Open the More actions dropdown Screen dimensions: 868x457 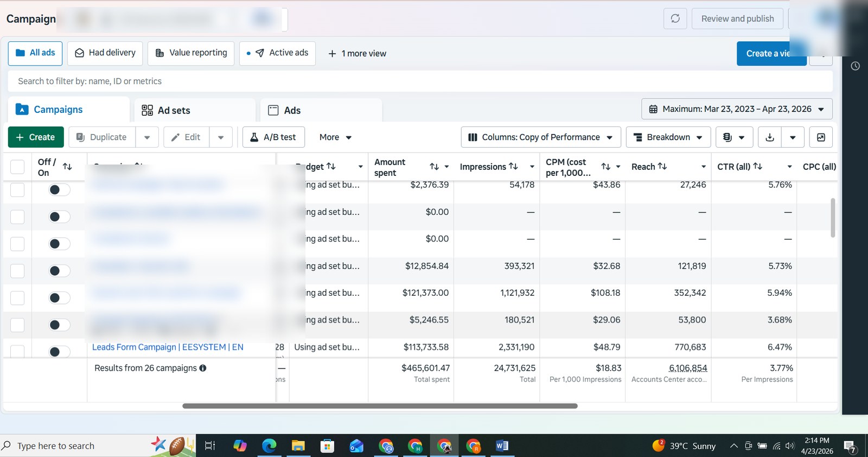[335, 137]
